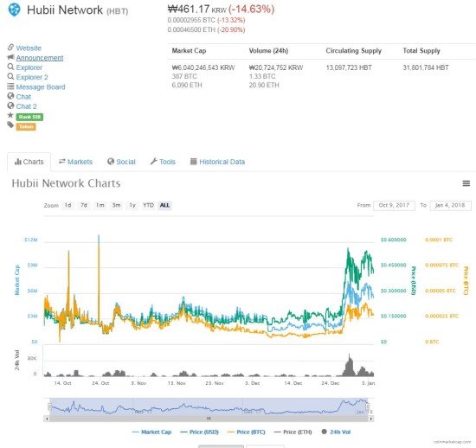Click the list icon beside Message Board
The height and width of the screenshot is (448, 476).
(x=10, y=86)
